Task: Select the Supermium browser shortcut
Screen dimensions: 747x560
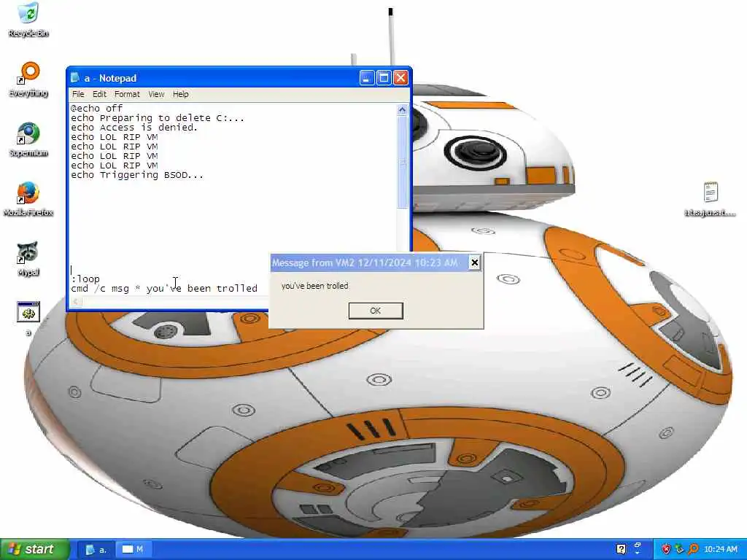Action: (28, 139)
